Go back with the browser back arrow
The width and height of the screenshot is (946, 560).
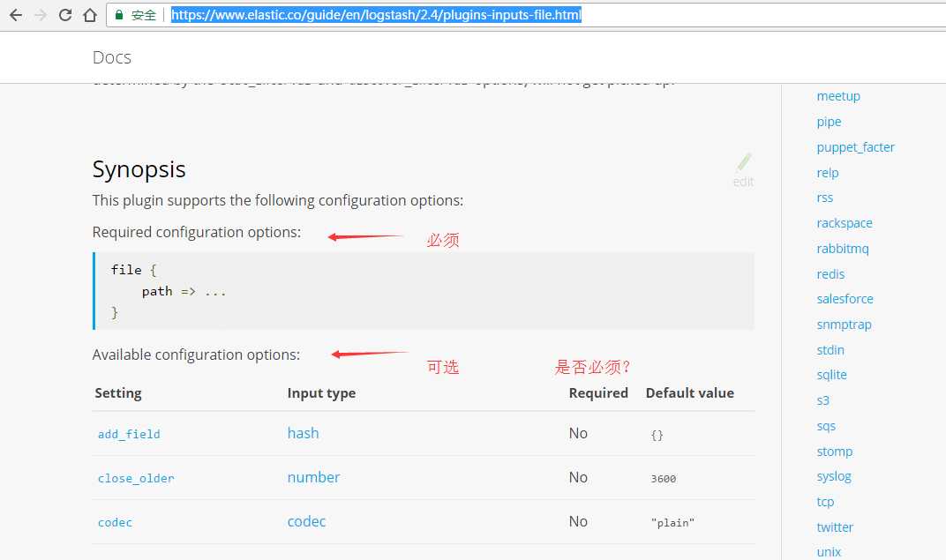(x=16, y=15)
